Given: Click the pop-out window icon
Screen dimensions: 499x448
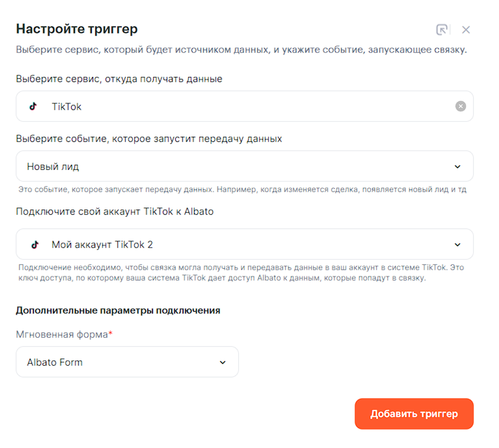Looking at the screenshot, I should 442,30.
